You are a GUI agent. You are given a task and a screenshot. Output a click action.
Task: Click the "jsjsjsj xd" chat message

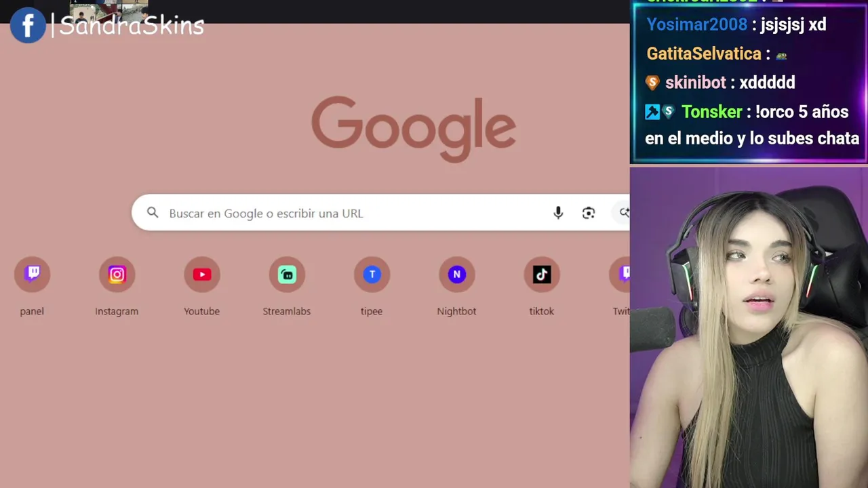793,25
